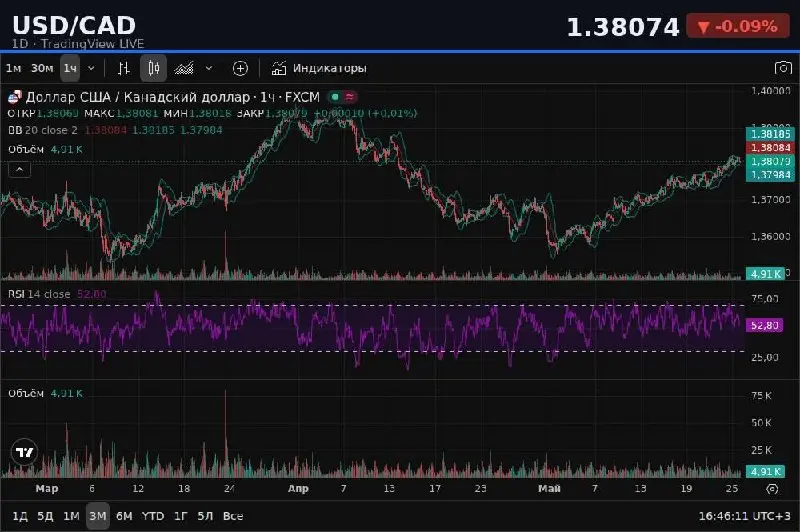Open Индикаторы menu
Screen dimensions: 800x532
[319, 68]
